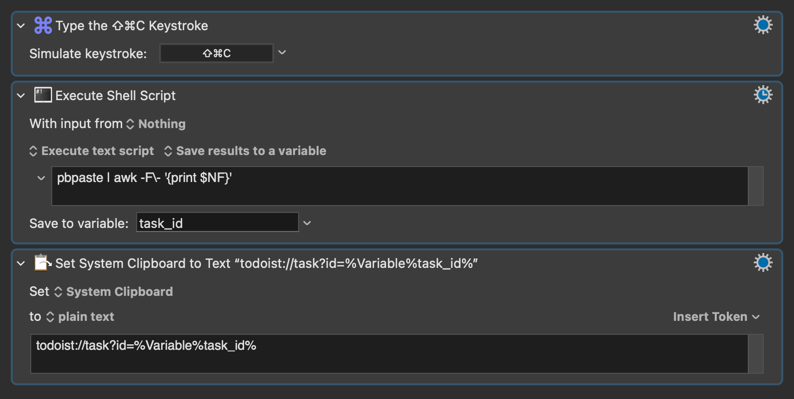794x399 pixels.
Task: Click the todoist URL text field
Action: [389, 354]
